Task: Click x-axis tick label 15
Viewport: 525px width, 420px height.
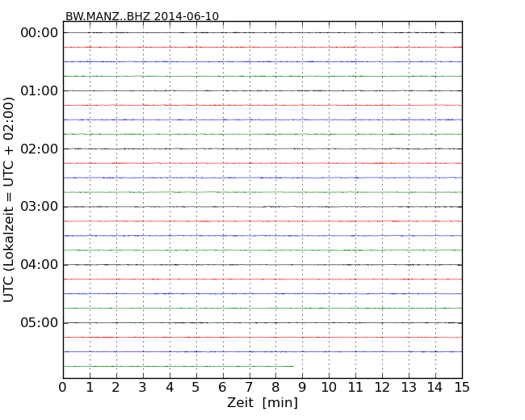Action: tap(462, 387)
